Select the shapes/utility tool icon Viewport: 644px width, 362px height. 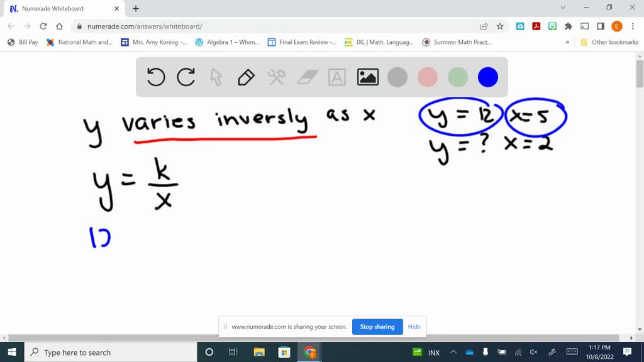(275, 77)
